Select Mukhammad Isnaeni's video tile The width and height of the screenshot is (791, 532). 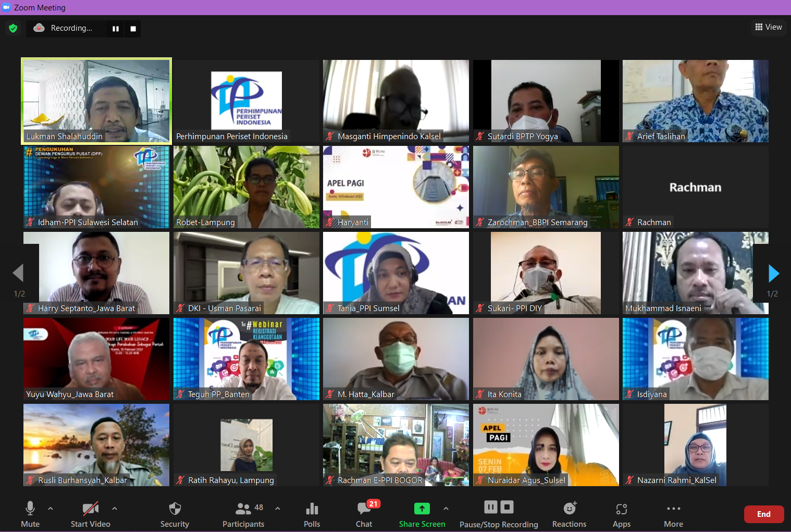click(x=696, y=273)
